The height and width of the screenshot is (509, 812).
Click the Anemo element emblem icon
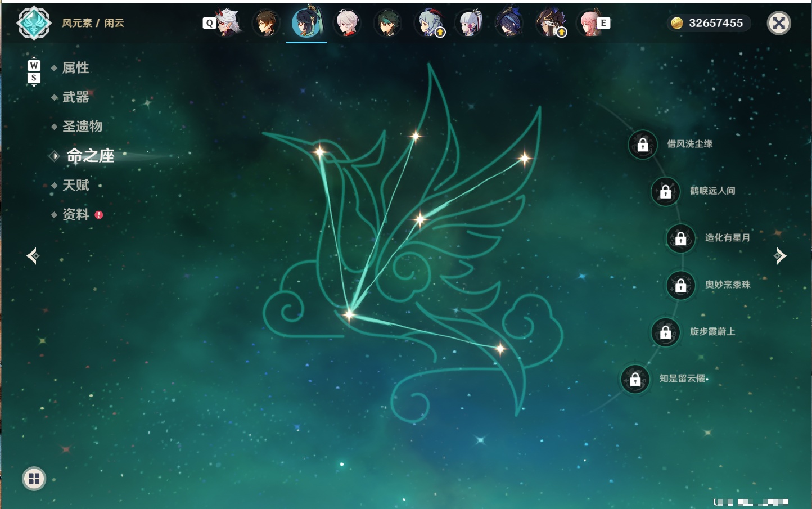pyautogui.click(x=34, y=23)
